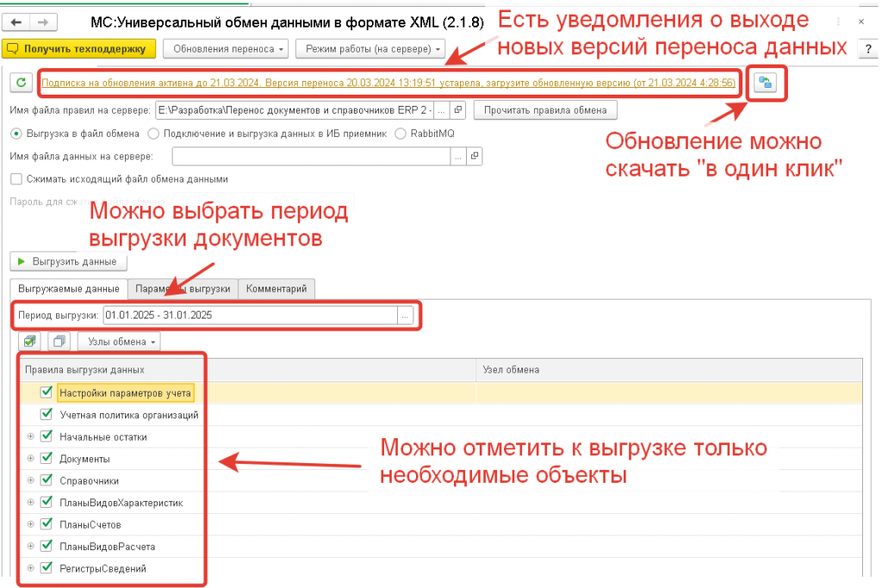Open the rules file with its open-in-window icon
882x588 pixels.
(458, 110)
